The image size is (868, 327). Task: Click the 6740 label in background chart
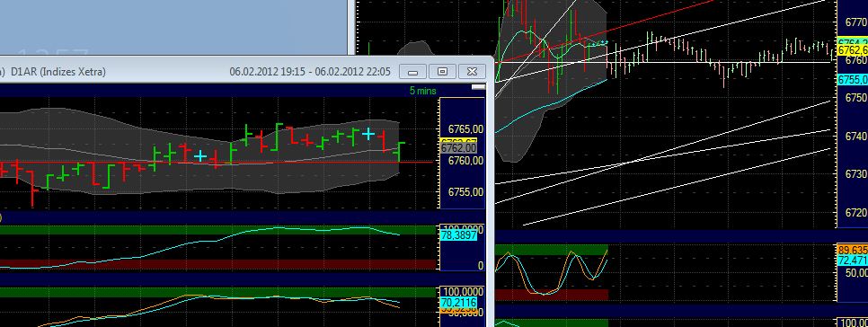tap(856, 137)
